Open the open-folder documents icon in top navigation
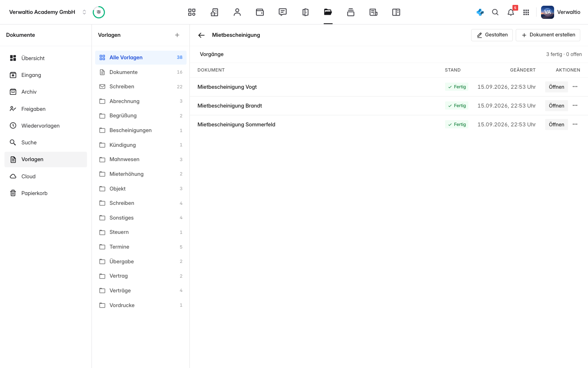The height and width of the screenshot is (368, 588). tap(328, 12)
